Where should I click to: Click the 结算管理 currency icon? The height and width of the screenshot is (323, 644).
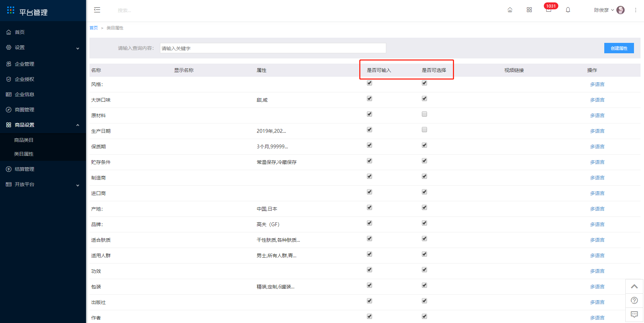coord(9,169)
